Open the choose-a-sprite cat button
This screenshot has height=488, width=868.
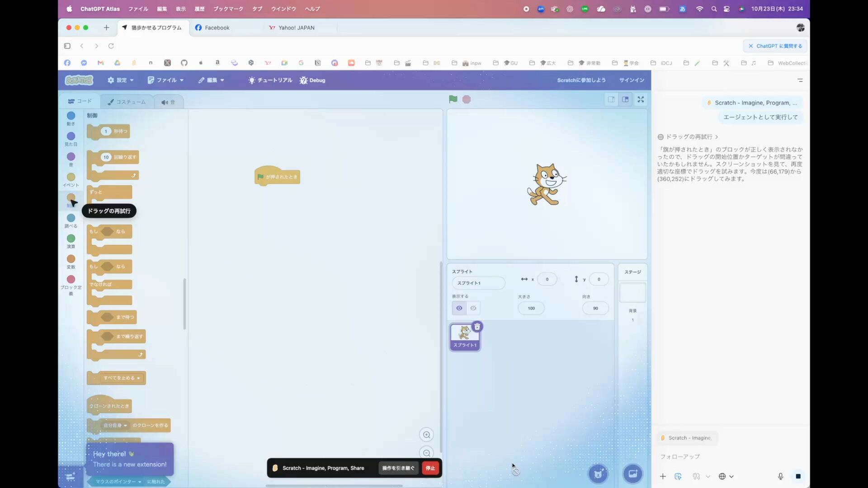point(598,474)
